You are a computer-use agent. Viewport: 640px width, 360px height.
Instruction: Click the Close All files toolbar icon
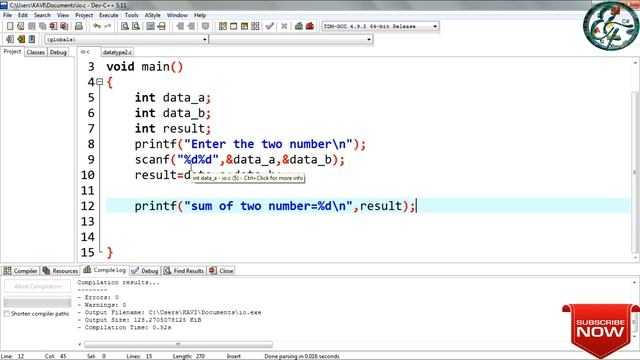click(x=64, y=26)
